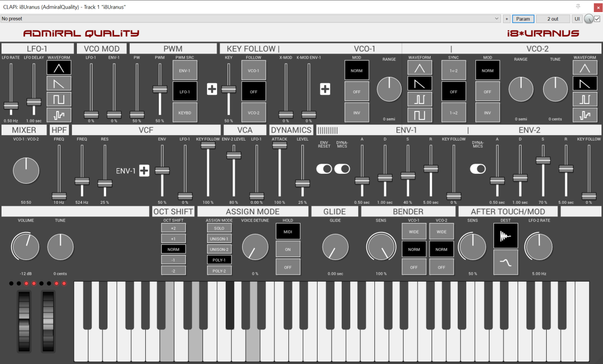This screenshot has height=364, width=603.
Task: Select the LFO-1 sawtooth waveform icon
Action: pos(59,83)
